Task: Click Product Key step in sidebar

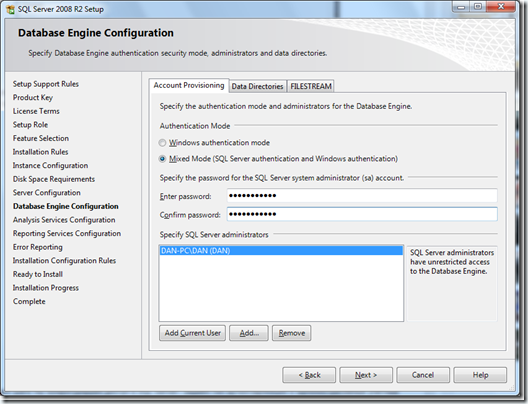Action: pyautogui.click(x=33, y=98)
